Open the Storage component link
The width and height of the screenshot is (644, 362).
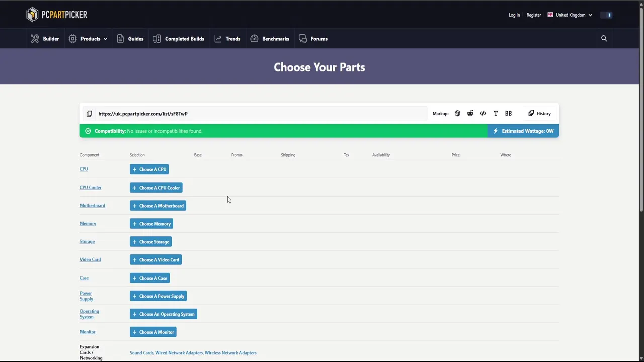click(x=87, y=242)
